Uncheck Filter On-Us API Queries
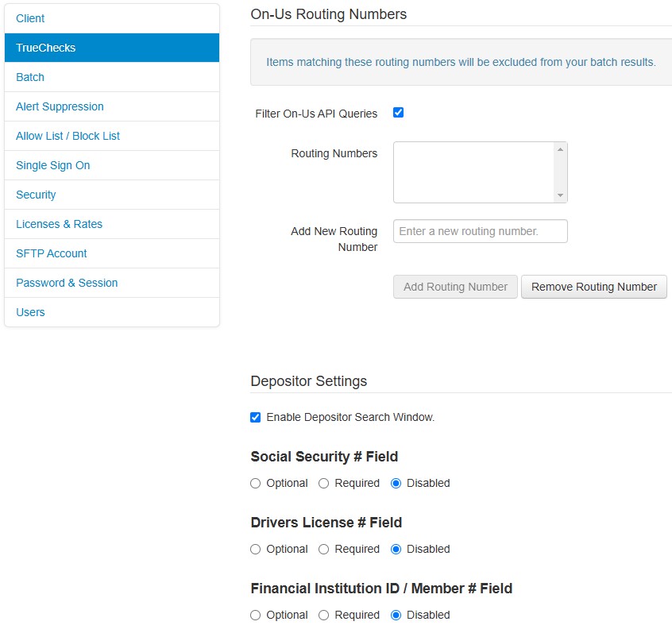The image size is (672, 633). pos(398,112)
